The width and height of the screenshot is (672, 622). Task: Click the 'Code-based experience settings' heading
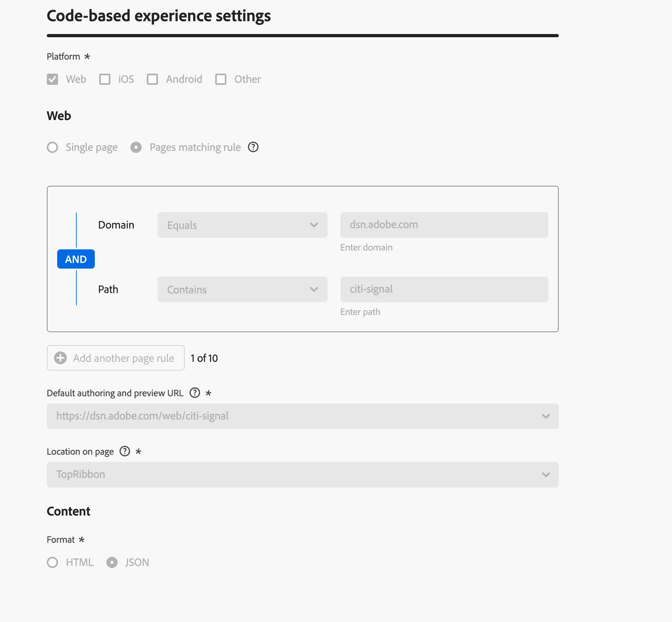(159, 16)
